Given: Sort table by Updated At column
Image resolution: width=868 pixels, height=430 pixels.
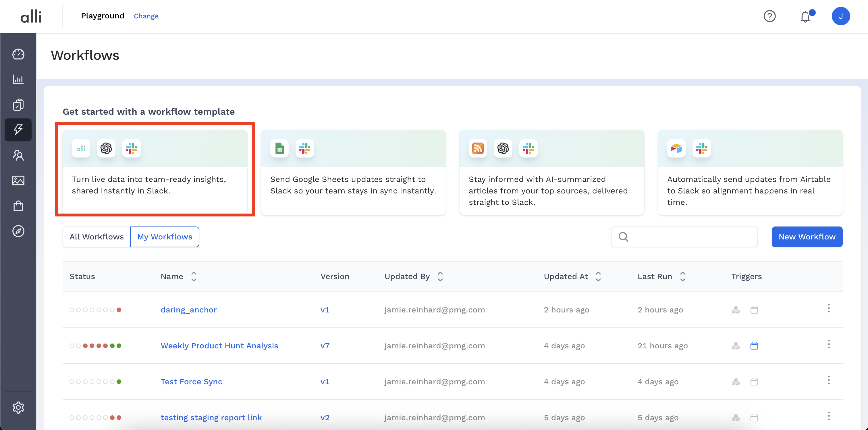Looking at the screenshot, I should [598, 276].
